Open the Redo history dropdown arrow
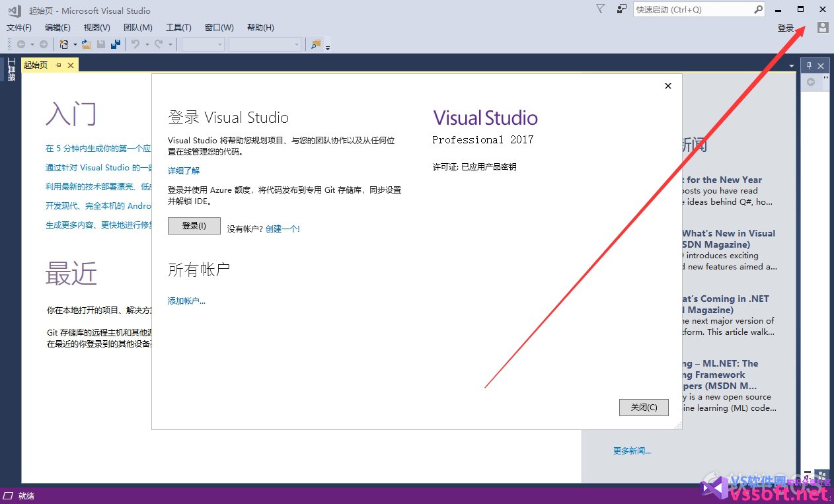 point(170,45)
